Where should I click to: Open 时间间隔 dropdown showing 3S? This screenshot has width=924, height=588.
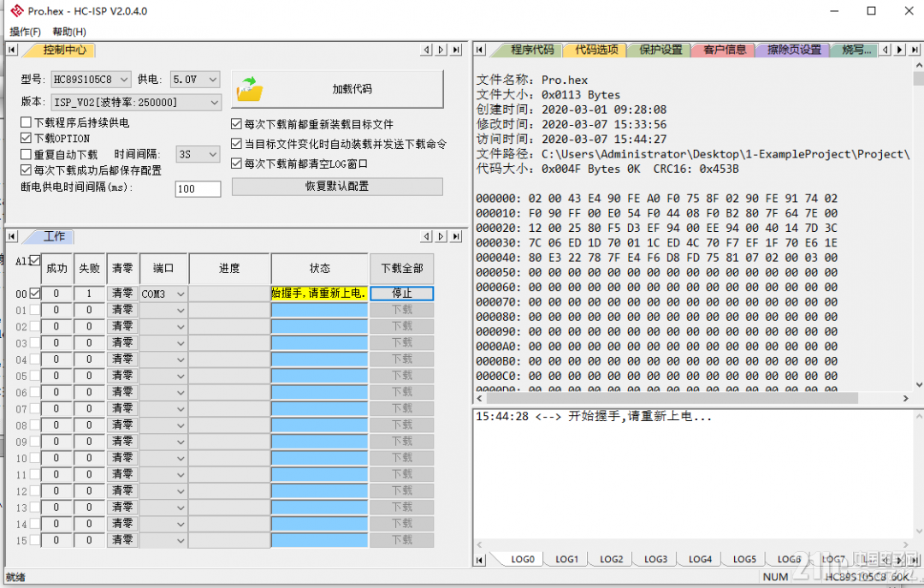click(x=198, y=154)
